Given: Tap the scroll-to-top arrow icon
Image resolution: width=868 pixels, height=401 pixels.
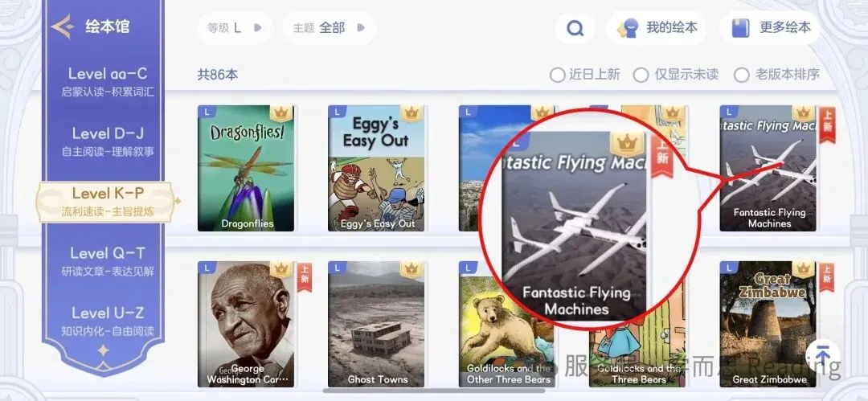Looking at the screenshot, I should [x=823, y=355].
